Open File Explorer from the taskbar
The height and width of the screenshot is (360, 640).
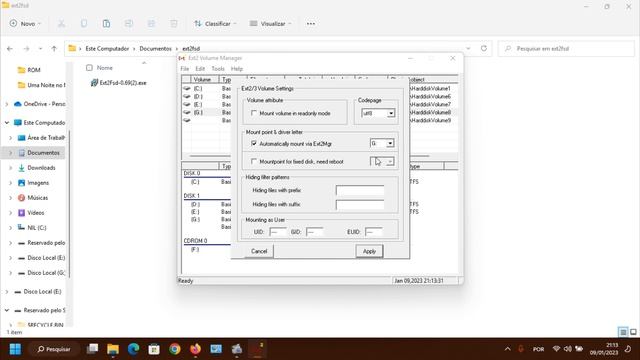[x=113, y=349]
